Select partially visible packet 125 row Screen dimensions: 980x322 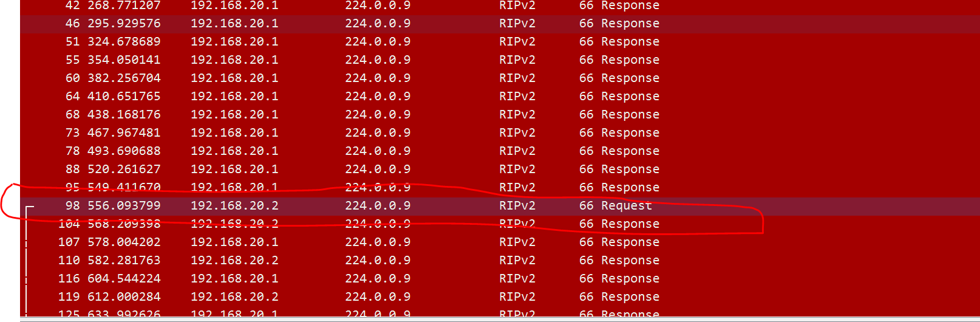coord(500,312)
